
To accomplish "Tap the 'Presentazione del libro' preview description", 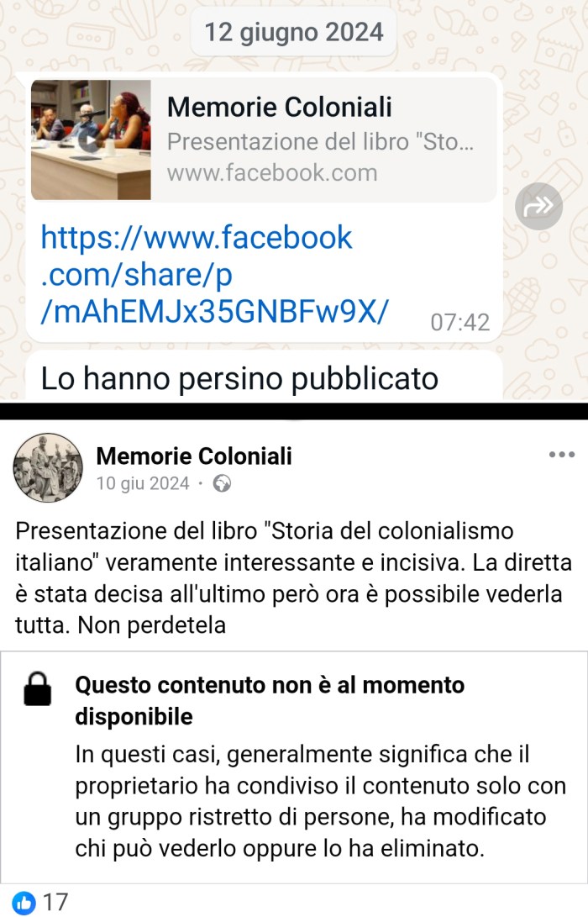I will pyautogui.click(x=320, y=141).
